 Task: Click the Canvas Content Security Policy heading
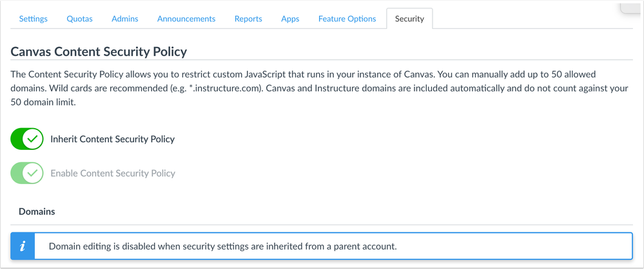(x=99, y=51)
